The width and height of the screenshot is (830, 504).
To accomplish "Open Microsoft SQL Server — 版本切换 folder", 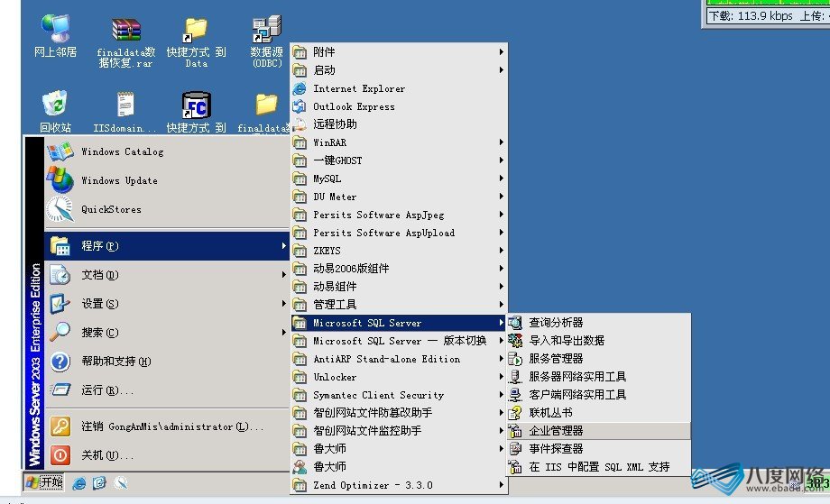I will tap(399, 341).
